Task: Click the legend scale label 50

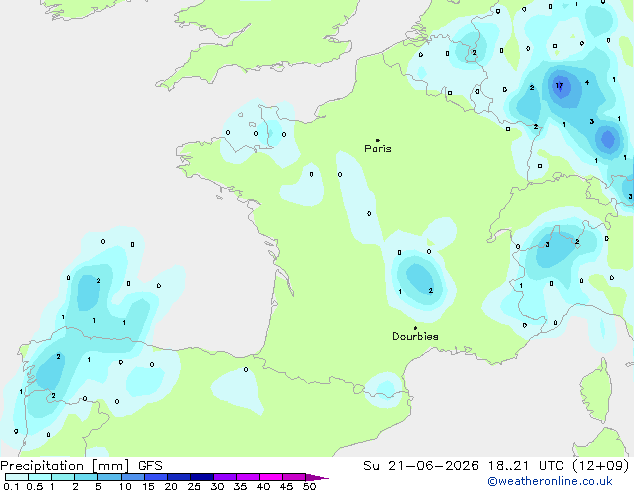Action: tap(310, 486)
